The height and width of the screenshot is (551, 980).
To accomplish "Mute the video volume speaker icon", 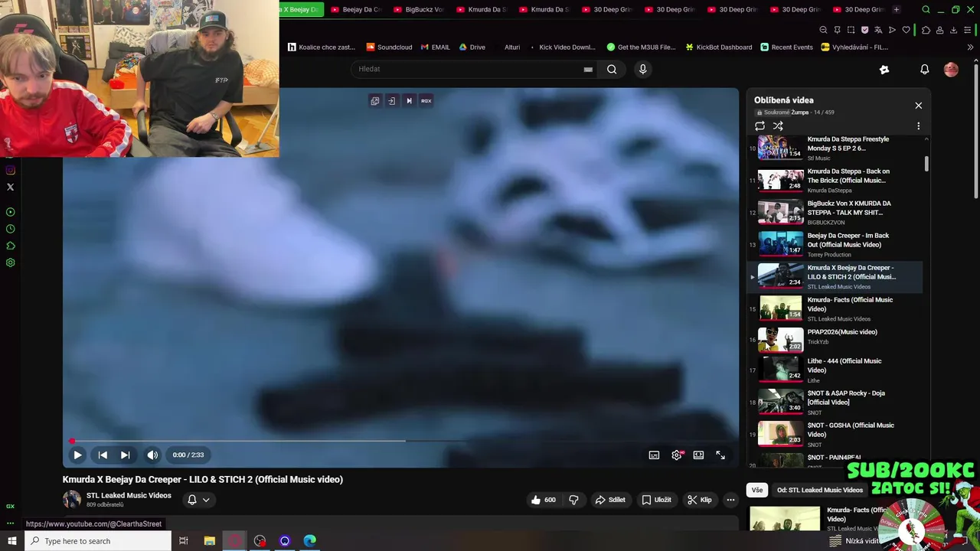I will (x=152, y=455).
